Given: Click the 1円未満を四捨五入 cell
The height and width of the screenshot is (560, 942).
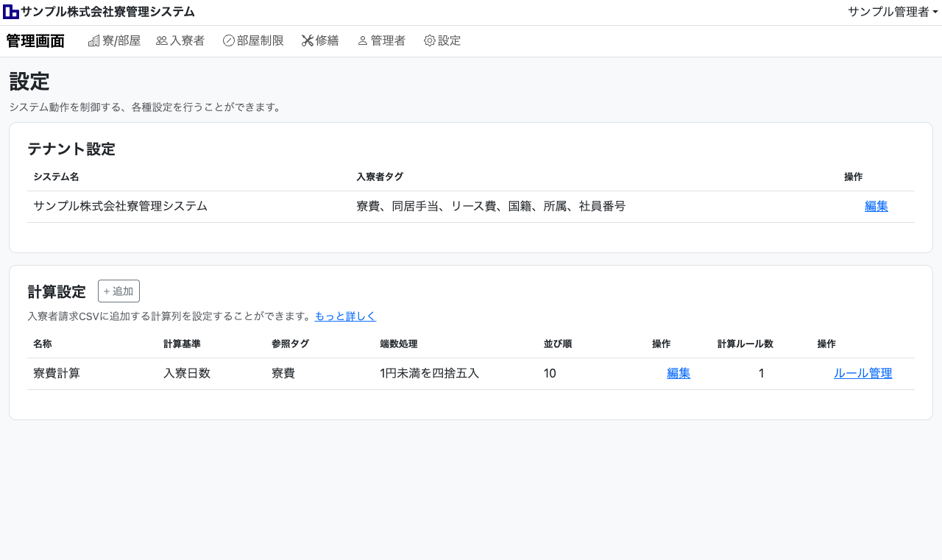Looking at the screenshot, I should (429, 374).
